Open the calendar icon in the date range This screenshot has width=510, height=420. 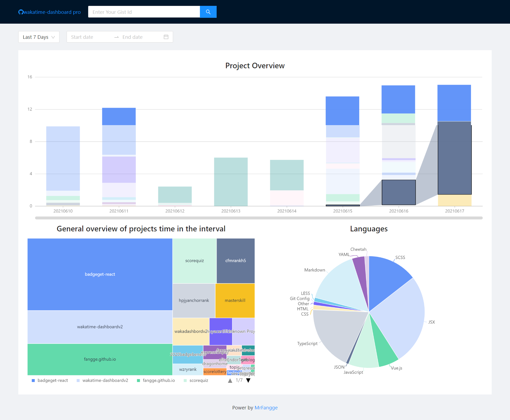point(166,37)
